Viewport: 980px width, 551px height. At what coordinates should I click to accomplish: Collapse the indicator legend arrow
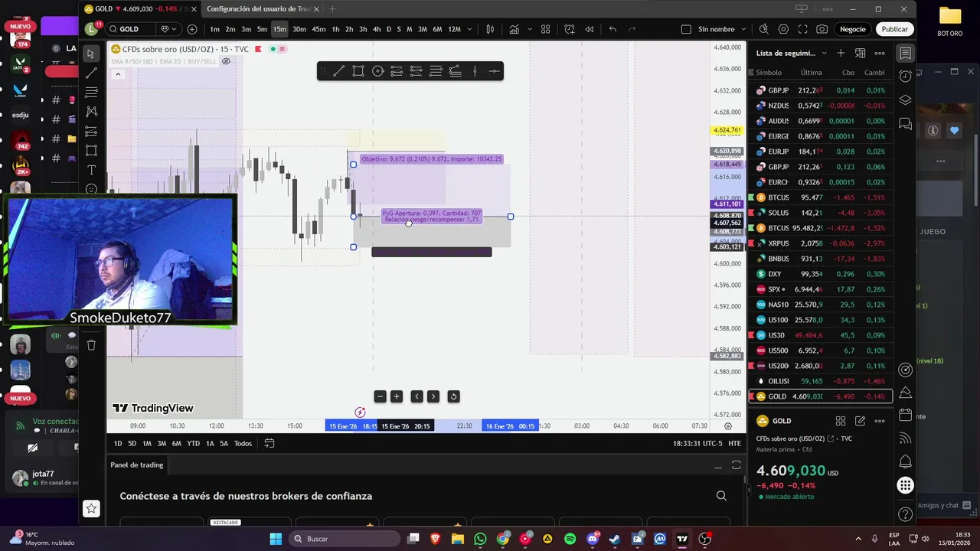click(x=118, y=74)
